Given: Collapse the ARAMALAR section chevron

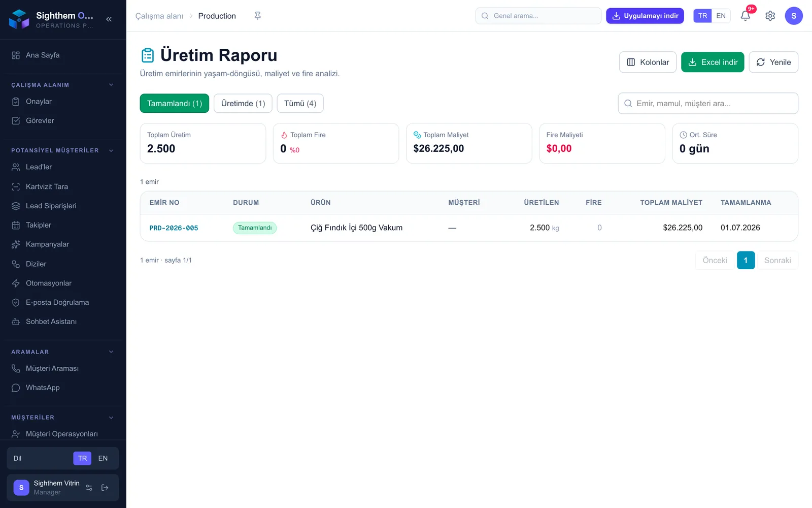Looking at the screenshot, I should pyautogui.click(x=111, y=352).
